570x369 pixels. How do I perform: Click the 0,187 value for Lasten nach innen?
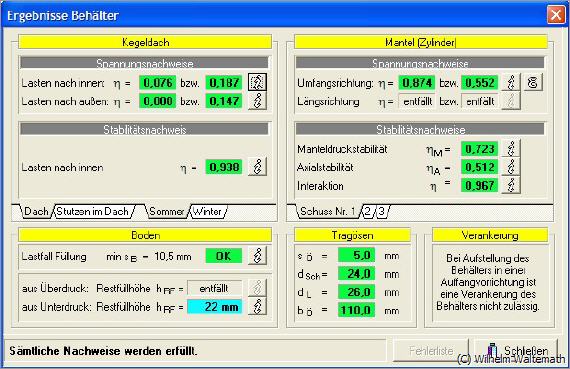[224, 83]
